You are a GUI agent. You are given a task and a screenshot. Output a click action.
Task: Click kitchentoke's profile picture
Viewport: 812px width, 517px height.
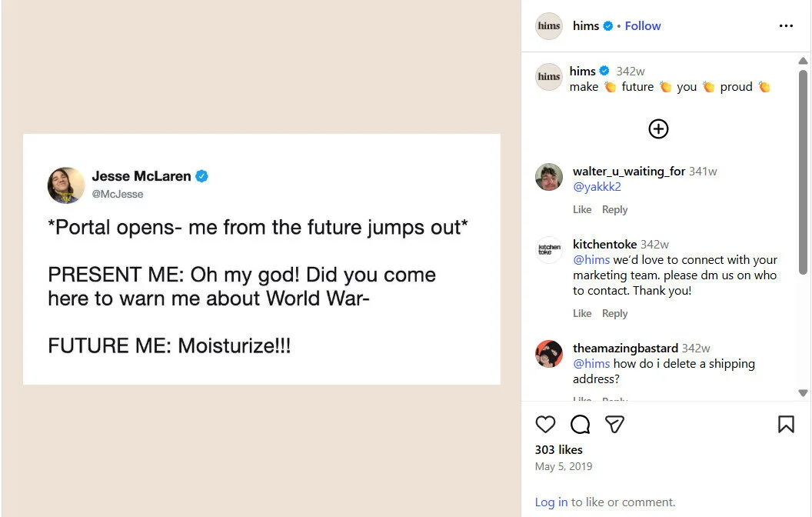click(x=548, y=250)
